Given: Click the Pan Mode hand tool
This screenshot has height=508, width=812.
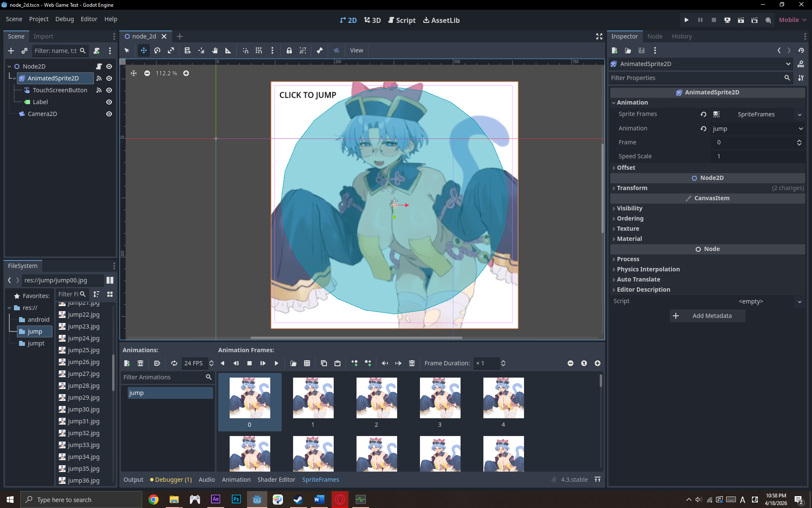Looking at the screenshot, I should [215, 50].
